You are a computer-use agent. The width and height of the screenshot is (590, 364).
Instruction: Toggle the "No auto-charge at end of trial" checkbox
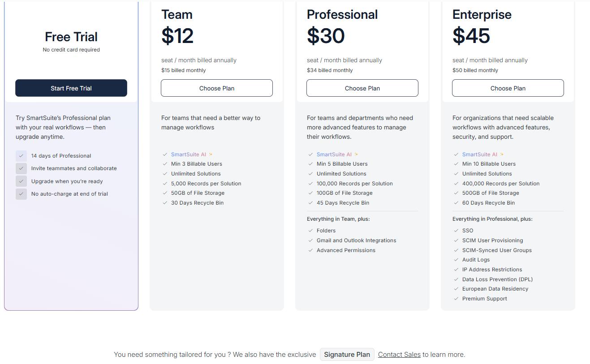pyautogui.click(x=21, y=194)
